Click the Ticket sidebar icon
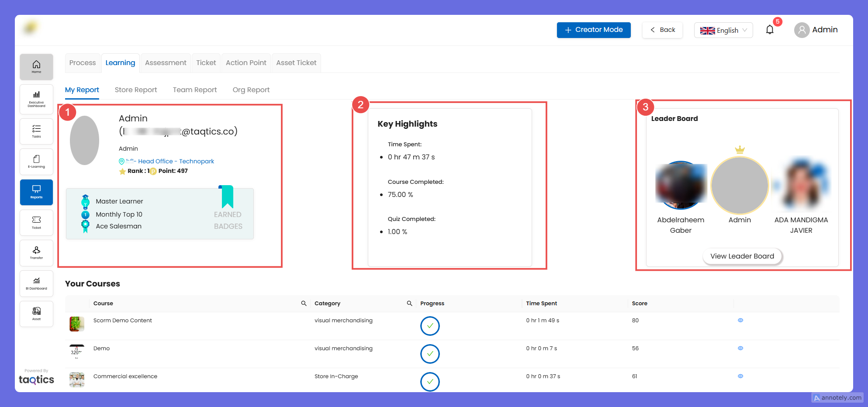This screenshot has width=868, height=407. [36, 222]
